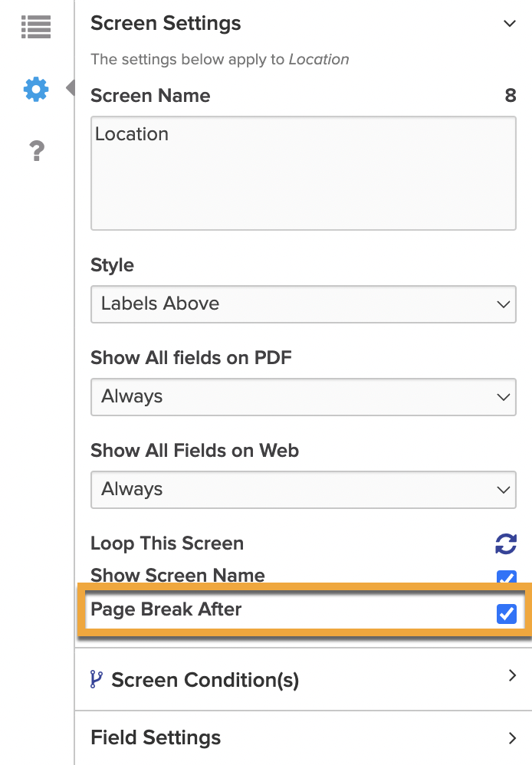
Task: Select the settings gear icon in sidebar
Action: point(35,88)
